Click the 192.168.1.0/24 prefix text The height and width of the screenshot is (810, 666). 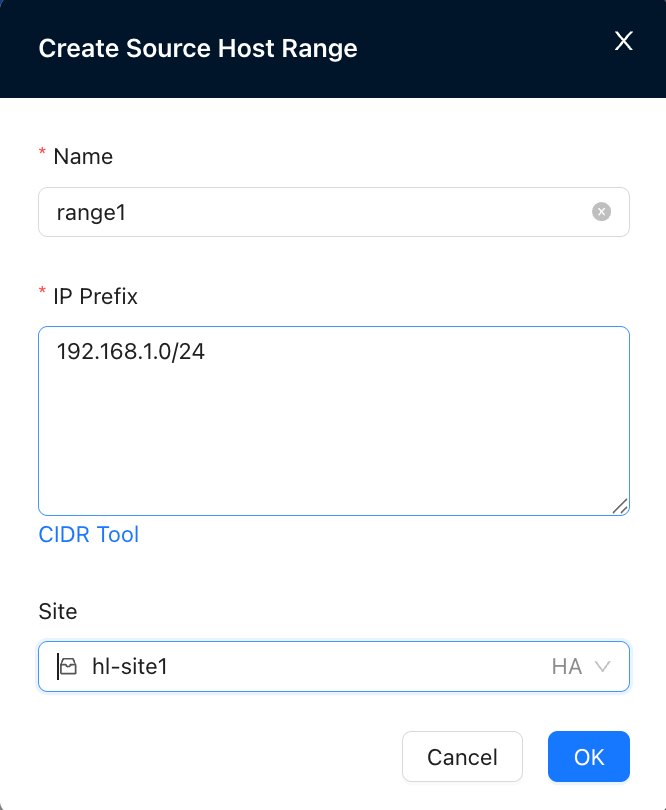(131, 352)
